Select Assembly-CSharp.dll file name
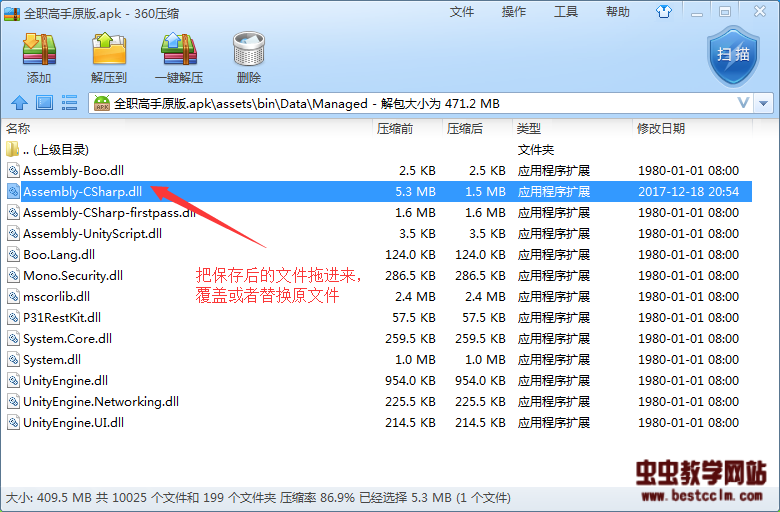Image resolution: width=780 pixels, height=512 pixels. pos(83,192)
